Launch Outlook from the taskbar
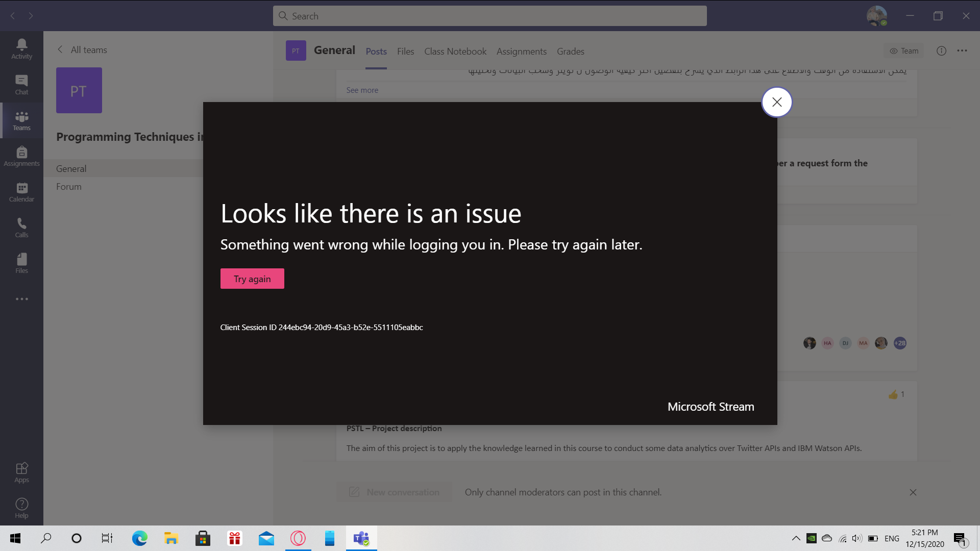The image size is (980, 551). pyautogui.click(x=266, y=538)
